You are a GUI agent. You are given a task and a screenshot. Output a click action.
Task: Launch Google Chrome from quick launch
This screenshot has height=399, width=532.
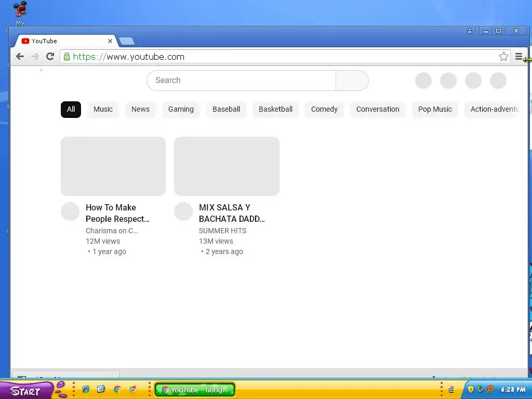[x=117, y=389]
